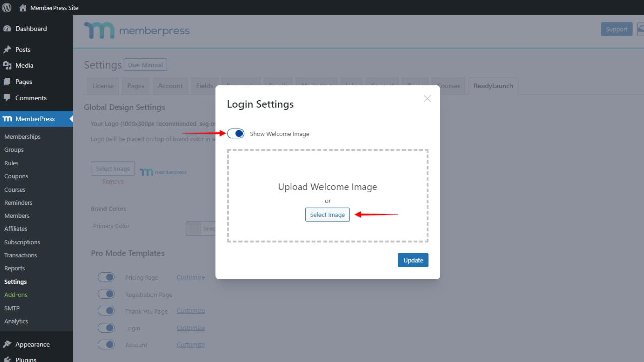Customize the Login template

(191, 328)
